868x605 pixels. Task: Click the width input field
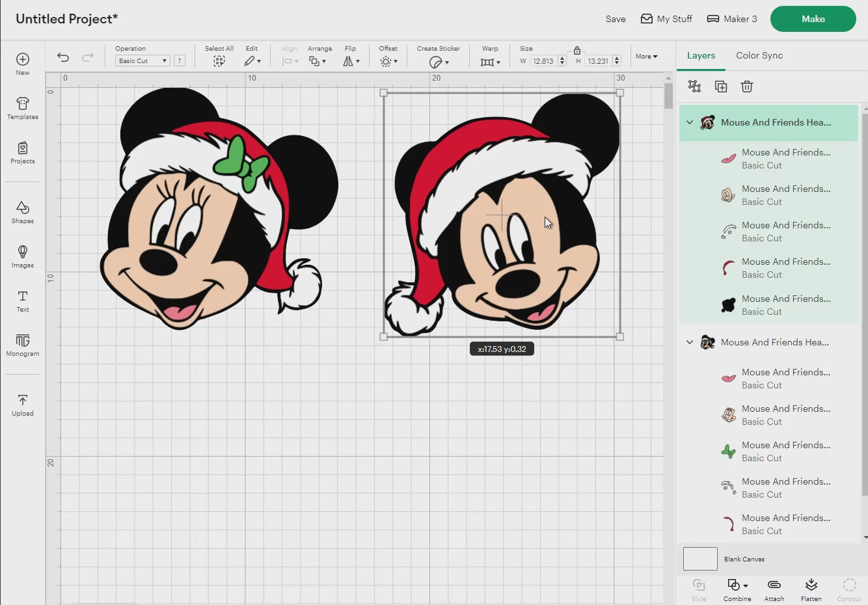coord(543,60)
